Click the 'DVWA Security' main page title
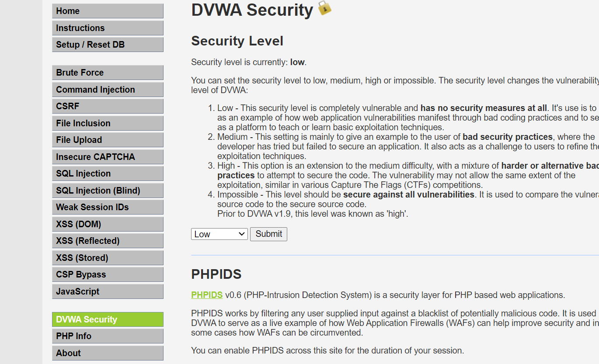 [x=252, y=10]
